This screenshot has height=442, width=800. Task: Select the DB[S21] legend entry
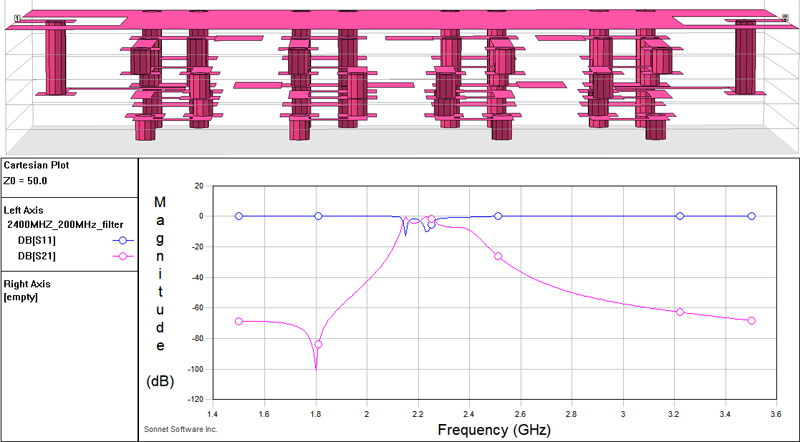[37, 256]
